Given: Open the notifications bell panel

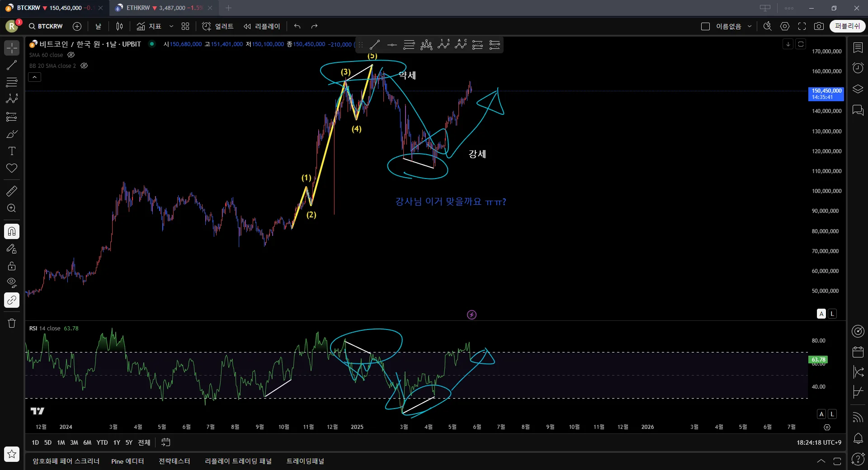Looking at the screenshot, I should point(858,438).
